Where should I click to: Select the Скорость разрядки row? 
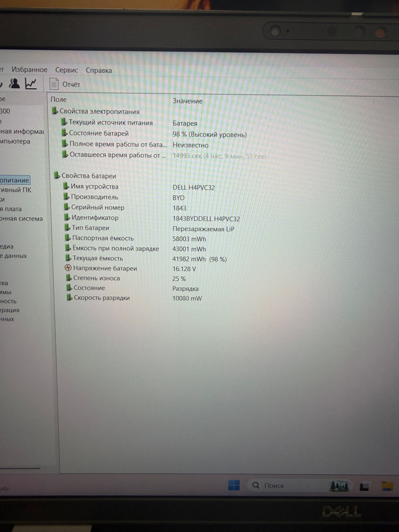(101, 298)
